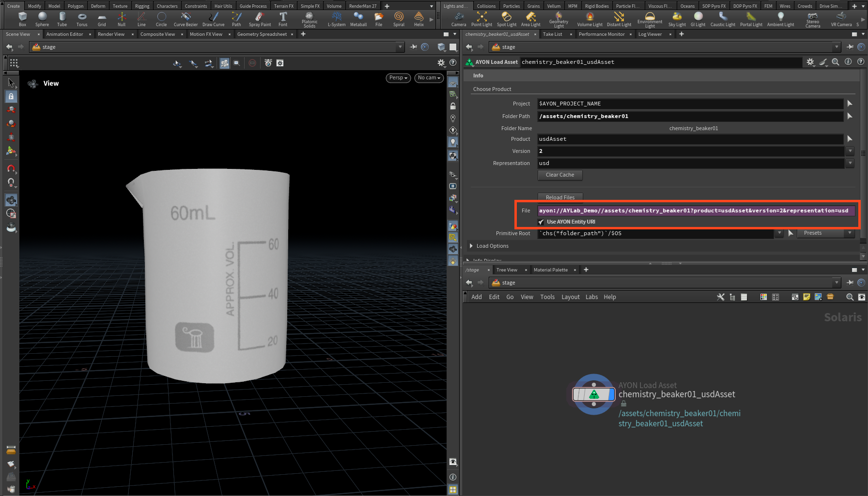Open the Presets dropdown

tap(825, 233)
